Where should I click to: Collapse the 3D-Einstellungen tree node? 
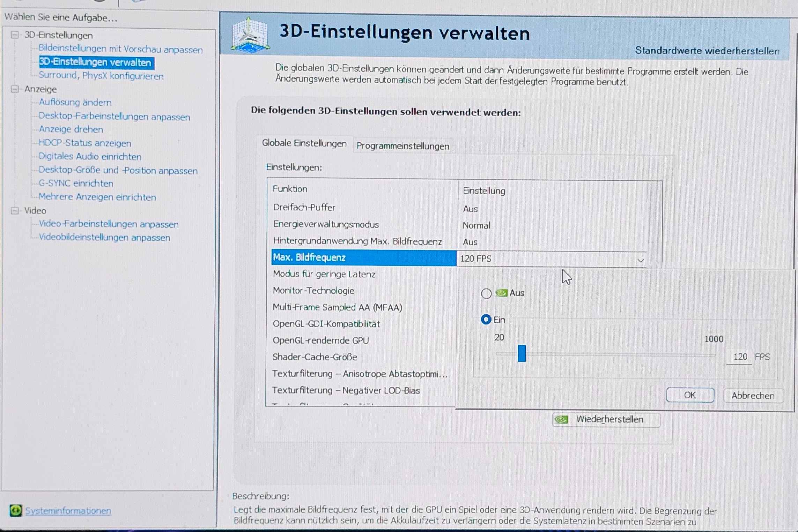click(15, 35)
